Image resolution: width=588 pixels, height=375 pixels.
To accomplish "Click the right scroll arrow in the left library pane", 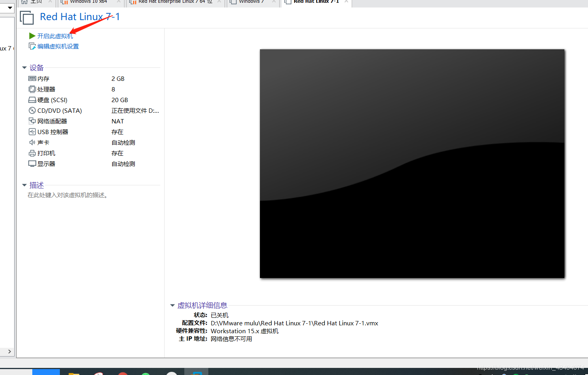I will coord(9,351).
